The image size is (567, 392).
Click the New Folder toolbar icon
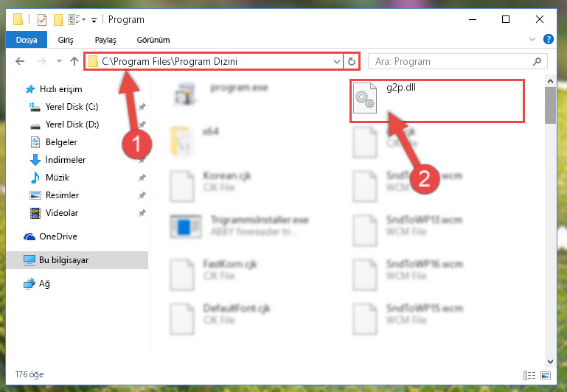click(58, 19)
